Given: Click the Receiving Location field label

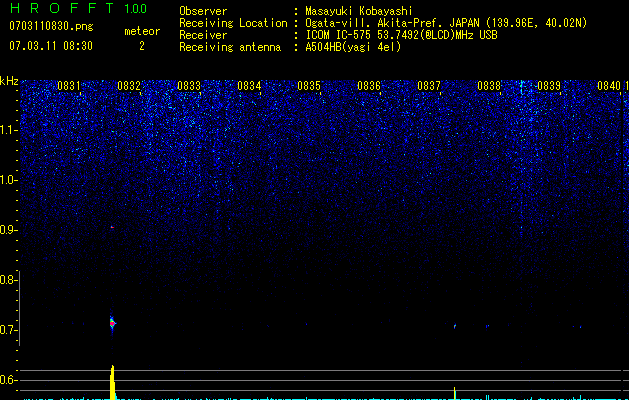Looking at the screenshot, I should [233, 23].
